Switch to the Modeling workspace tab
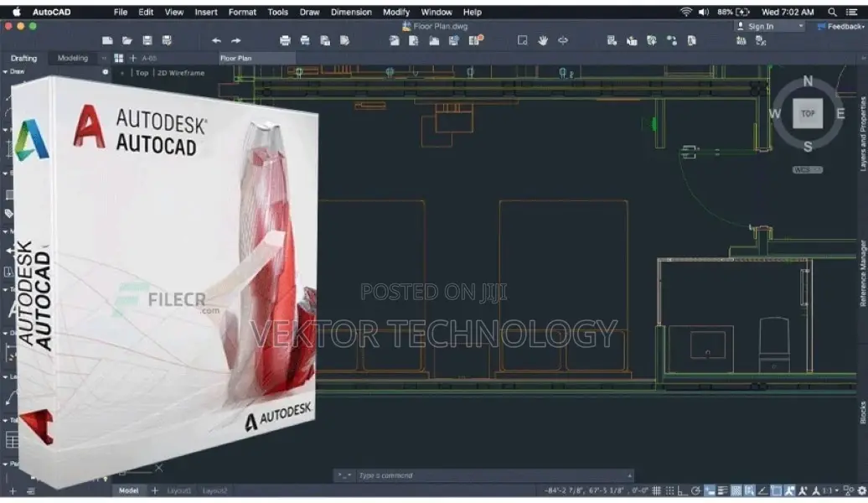 (x=73, y=58)
